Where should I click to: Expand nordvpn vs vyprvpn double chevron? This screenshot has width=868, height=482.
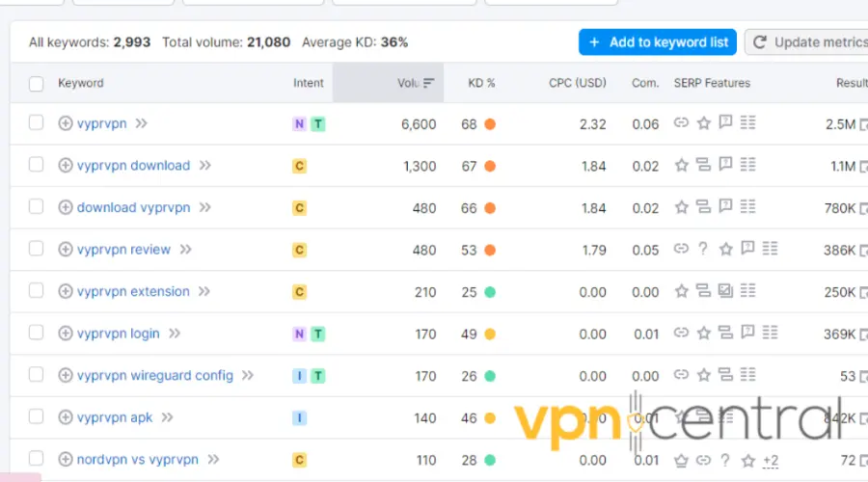point(213,459)
